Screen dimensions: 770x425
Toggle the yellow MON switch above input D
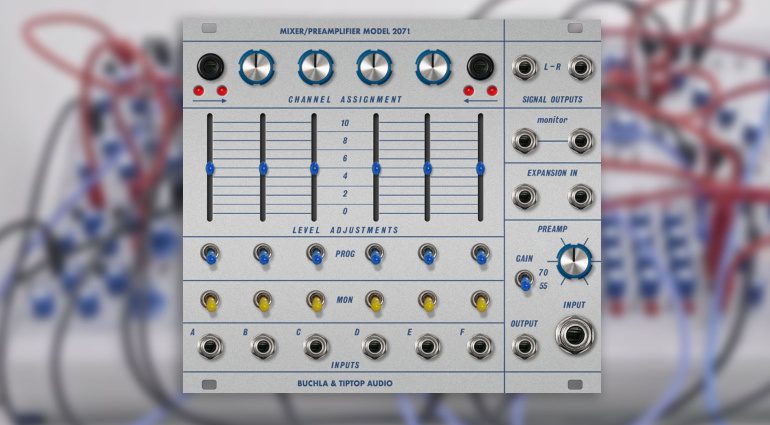point(375,301)
